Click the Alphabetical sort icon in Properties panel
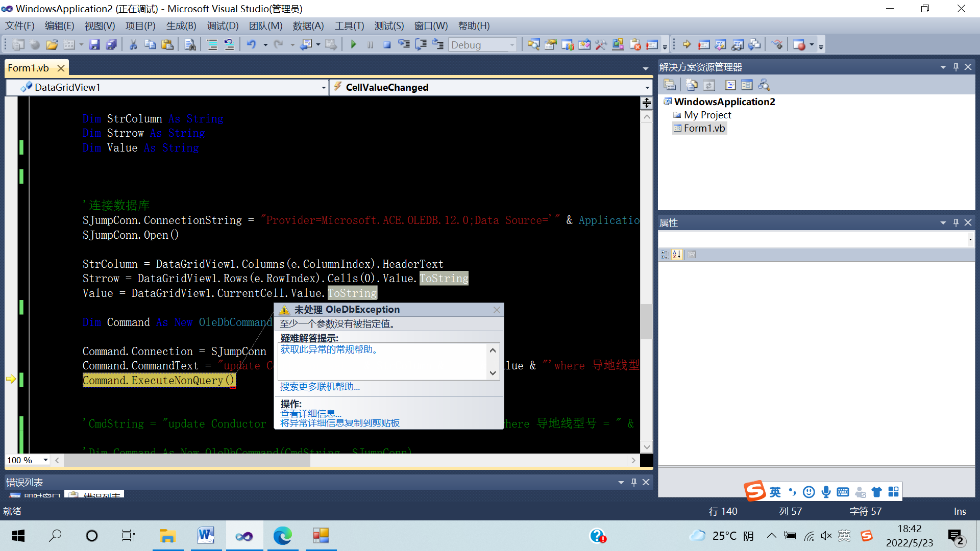The width and height of the screenshot is (980, 551). [677, 255]
